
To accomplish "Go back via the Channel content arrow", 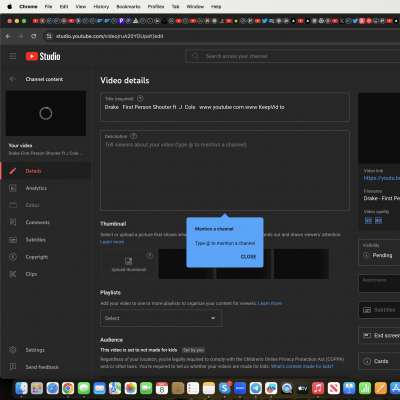I will 12,79.
